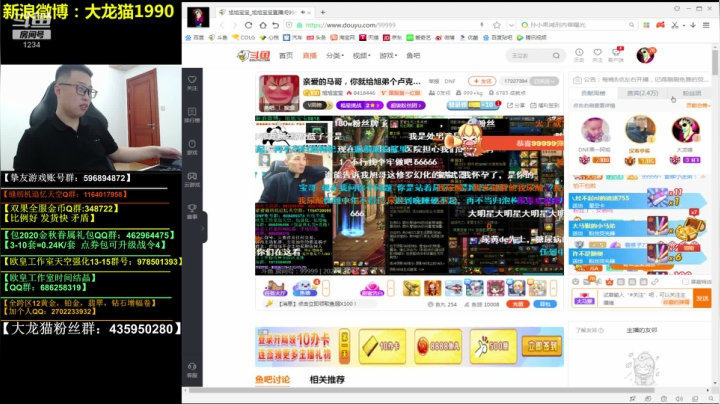Click the link icon in chat toolbar
Image resolution: width=720 pixels, height=404 pixels.
click(x=655, y=281)
